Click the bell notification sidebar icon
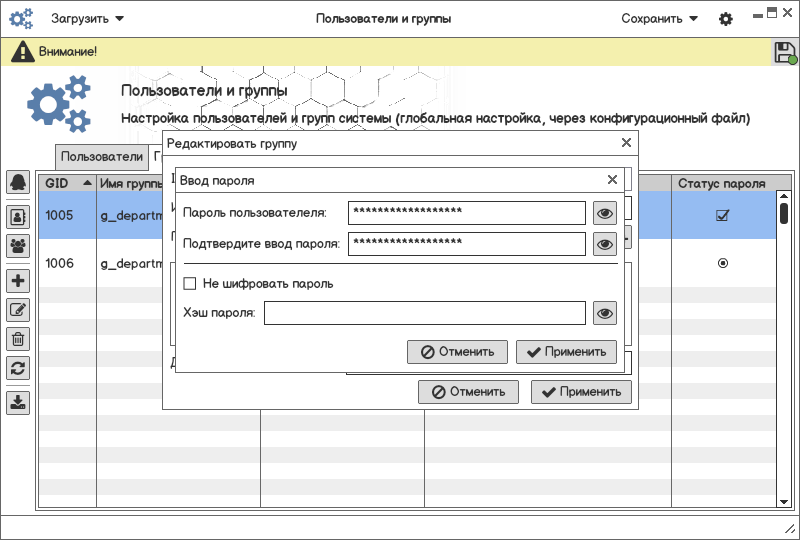This screenshot has height=540, width=800. pos(18,182)
